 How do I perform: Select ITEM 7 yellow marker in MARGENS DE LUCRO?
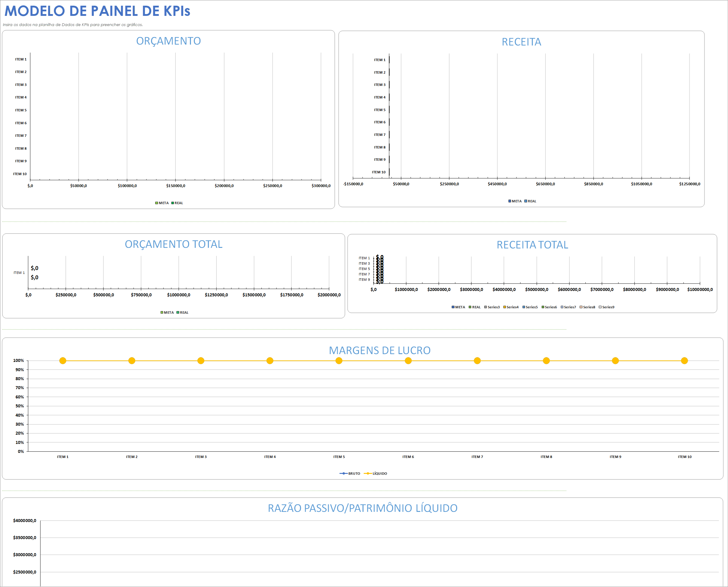477,361
